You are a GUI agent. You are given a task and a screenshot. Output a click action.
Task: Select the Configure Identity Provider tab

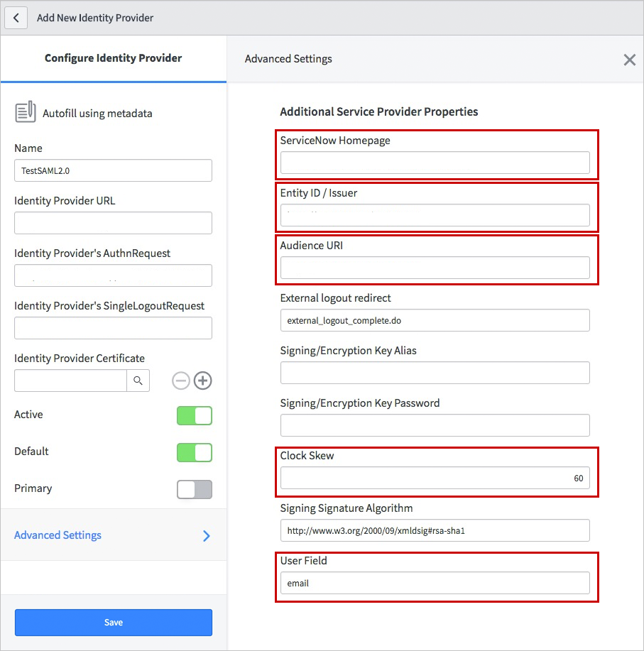114,58
